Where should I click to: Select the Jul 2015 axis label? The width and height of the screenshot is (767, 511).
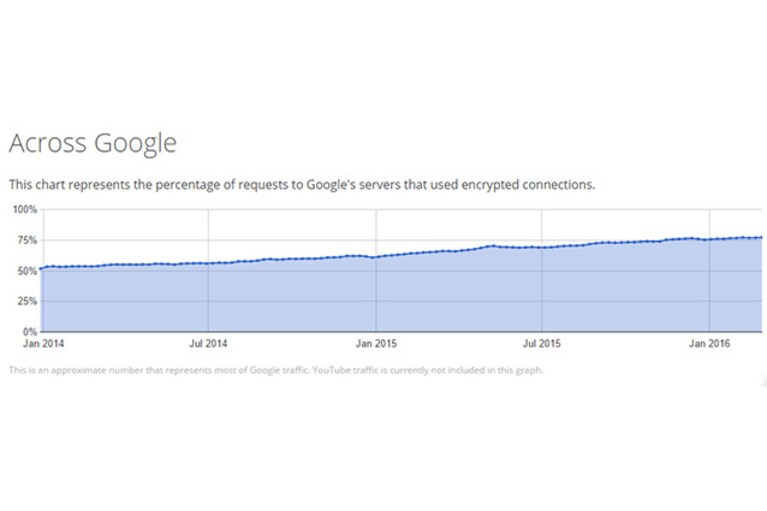click(x=541, y=343)
